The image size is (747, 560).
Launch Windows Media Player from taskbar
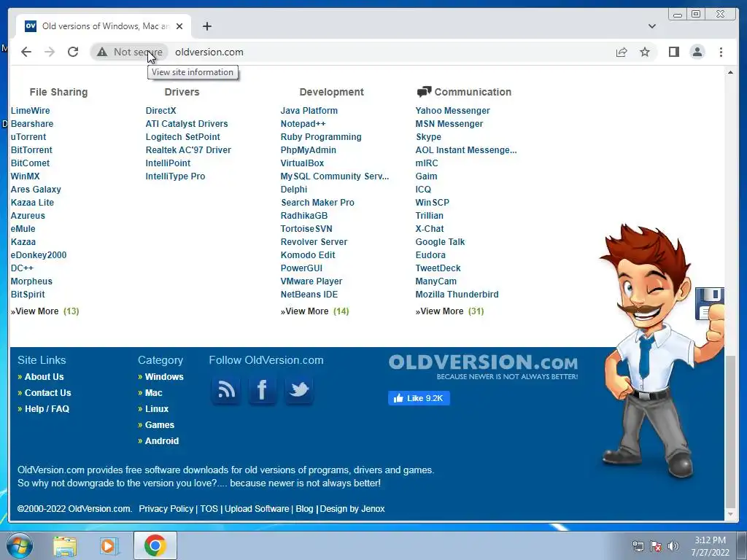[109, 545]
